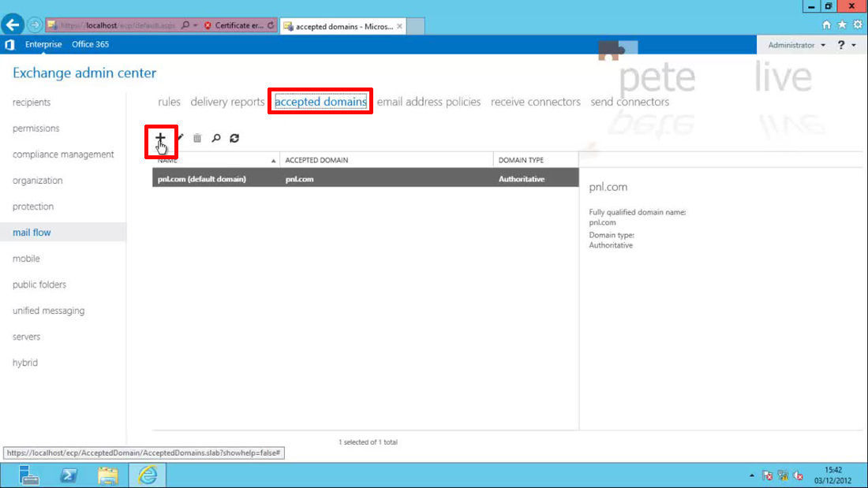Screen dimensions: 868x488
Task: Launch PowerShell from taskbar
Action: click(69, 475)
